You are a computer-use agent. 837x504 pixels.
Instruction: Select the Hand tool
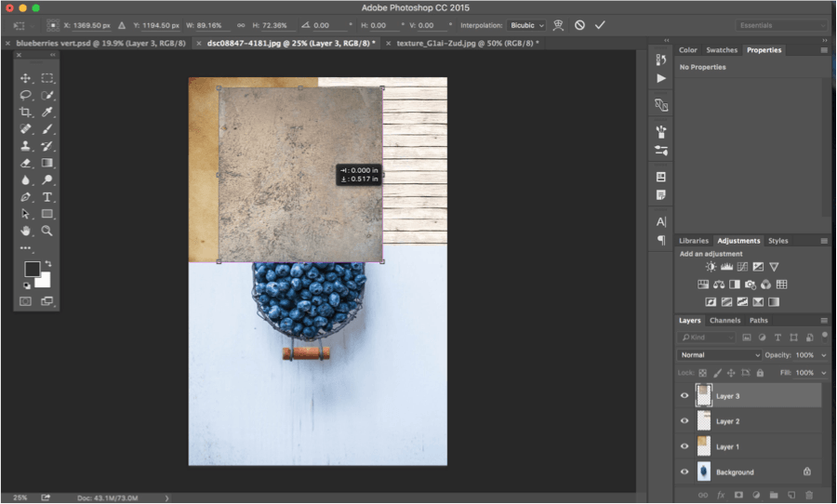click(x=25, y=231)
